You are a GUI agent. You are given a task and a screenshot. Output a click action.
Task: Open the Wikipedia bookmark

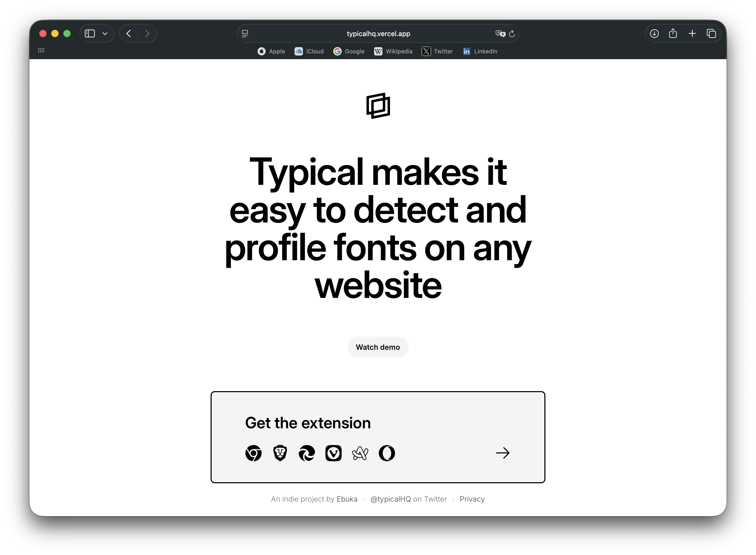click(x=393, y=51)
